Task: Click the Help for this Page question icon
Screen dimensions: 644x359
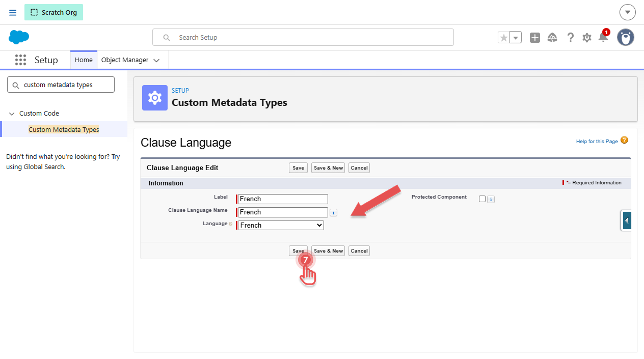Action: click(x=624, y=141)
